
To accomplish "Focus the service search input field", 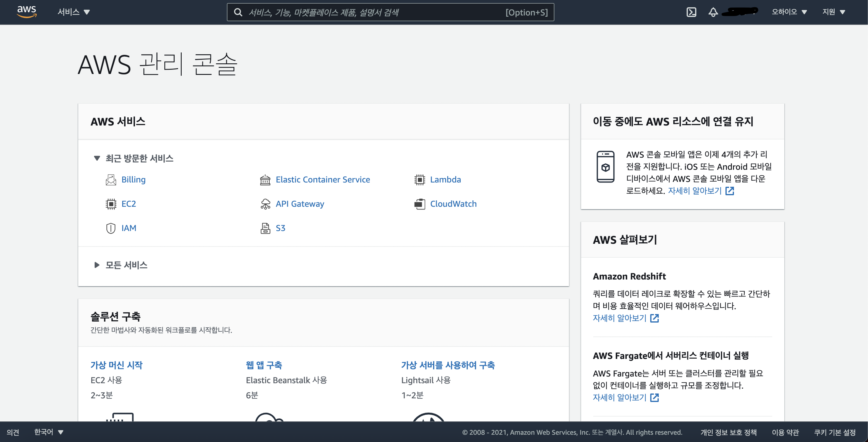I will click(390, 12).
